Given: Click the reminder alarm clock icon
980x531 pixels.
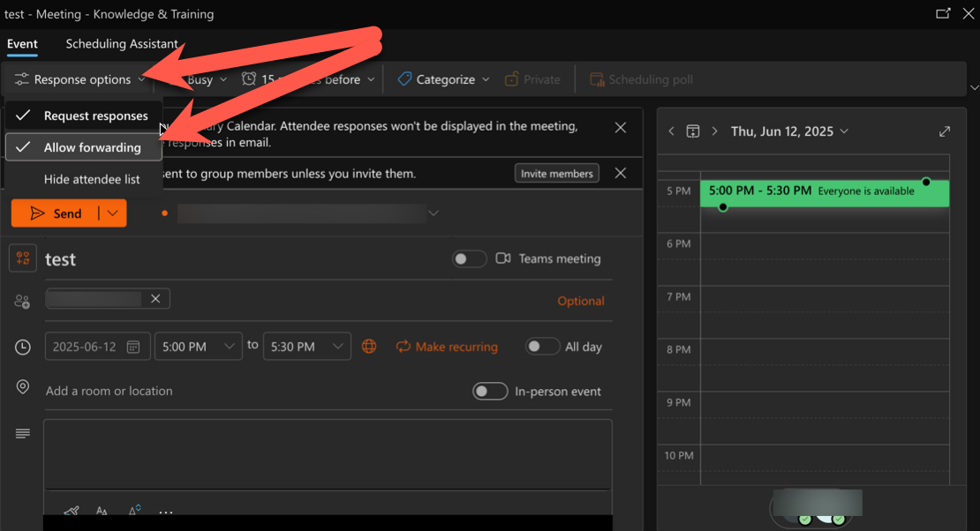Looking at the screenshot, I should click(x=249, y=79).
